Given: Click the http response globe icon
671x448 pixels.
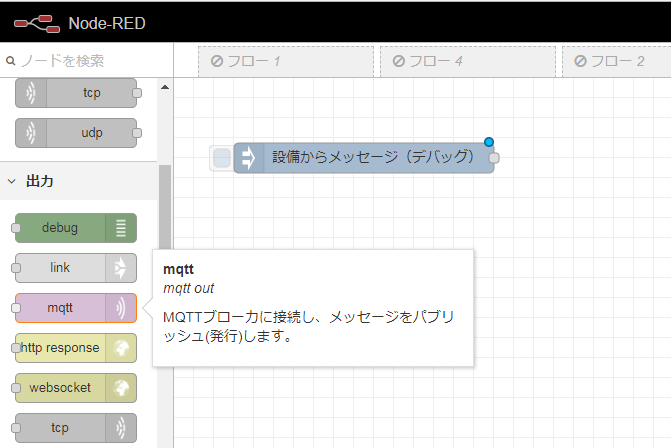Looking at the screenshot, I should click(121, 348).
